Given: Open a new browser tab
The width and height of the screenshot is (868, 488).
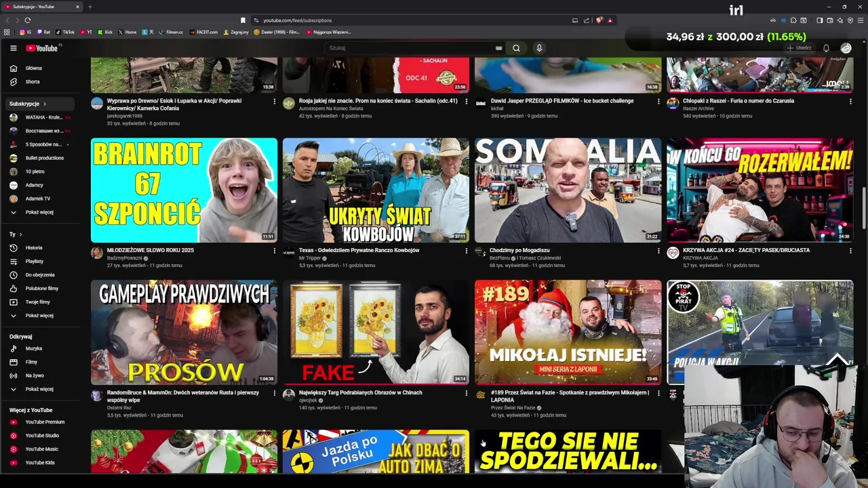Looking at the screenshot, I should coord(90,7).
